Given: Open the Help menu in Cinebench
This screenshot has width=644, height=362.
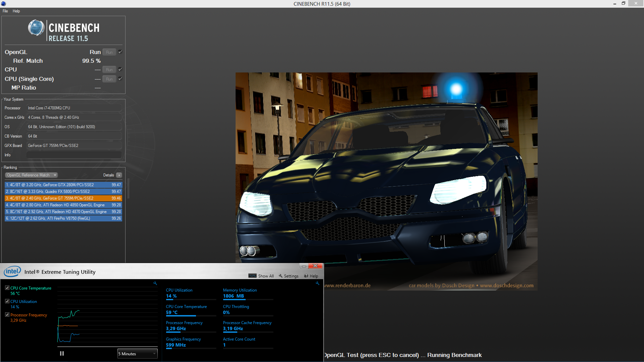Looking at the screenshot, I should point(16,11).
